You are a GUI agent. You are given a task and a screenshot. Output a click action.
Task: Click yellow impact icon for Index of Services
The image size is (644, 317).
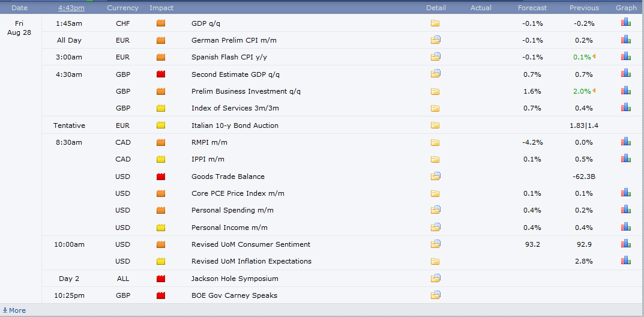click(x=161, y=108)
